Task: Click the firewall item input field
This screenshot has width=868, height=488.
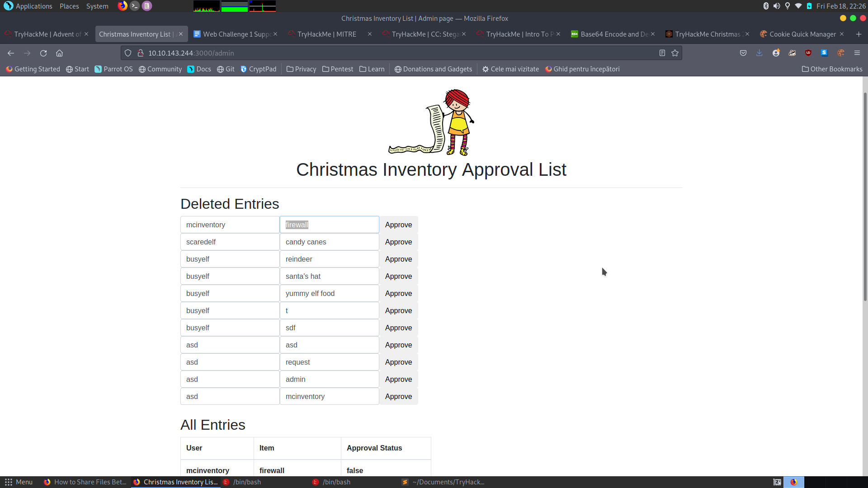Action: click(329, 225)
